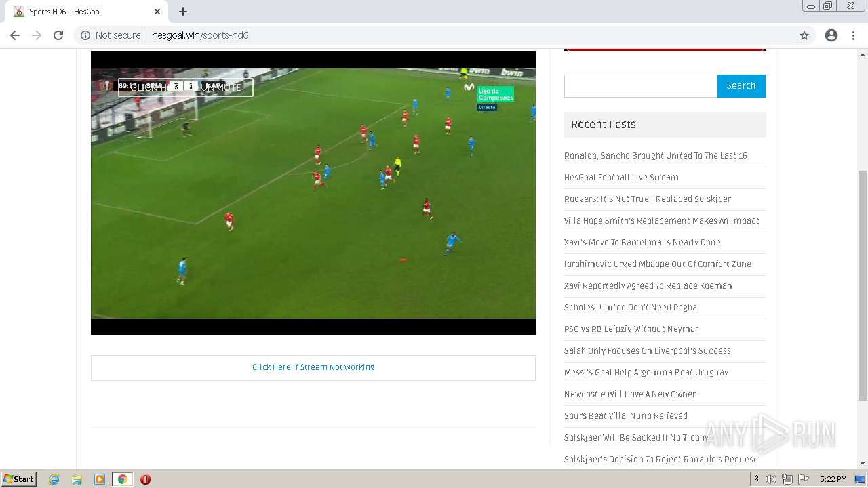
Task: Click the Action Center flag tray icon
Action: 804,479
